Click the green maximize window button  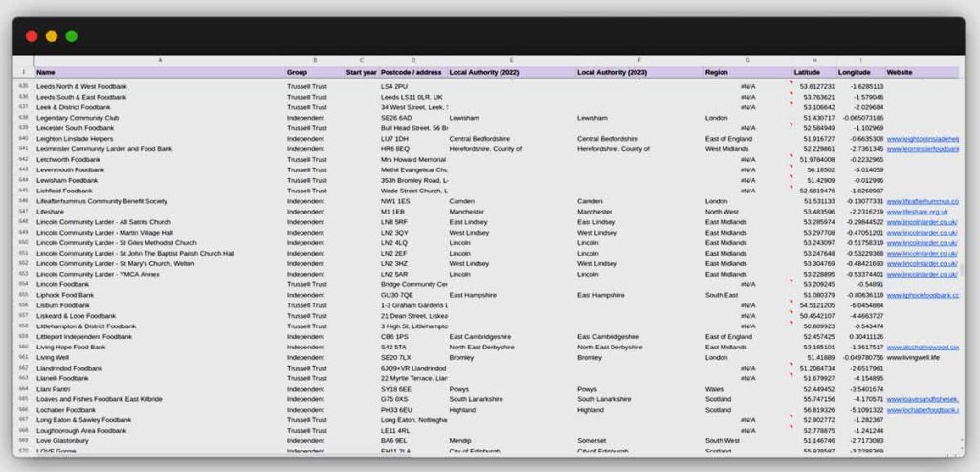pyautogui.click(x=71, y=36)
